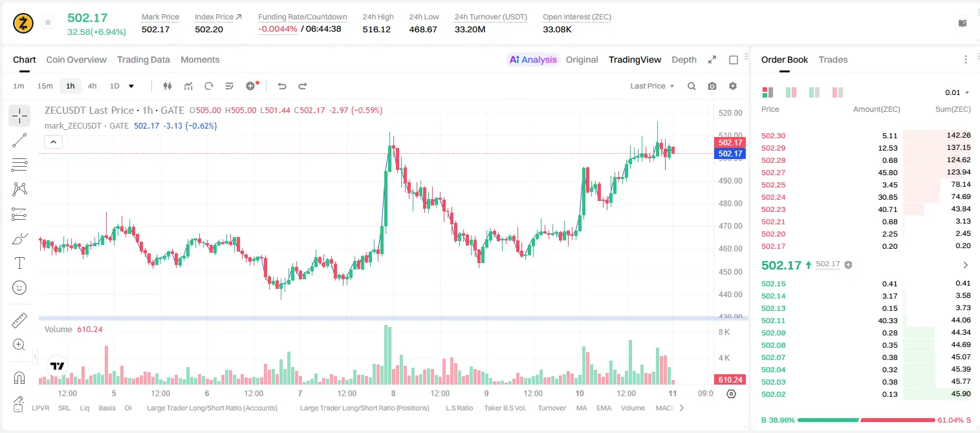This screenshot has height=433, width=980.
Task: Expand more timeframe intervals dropdown arrow
Action: click(131, 86)
